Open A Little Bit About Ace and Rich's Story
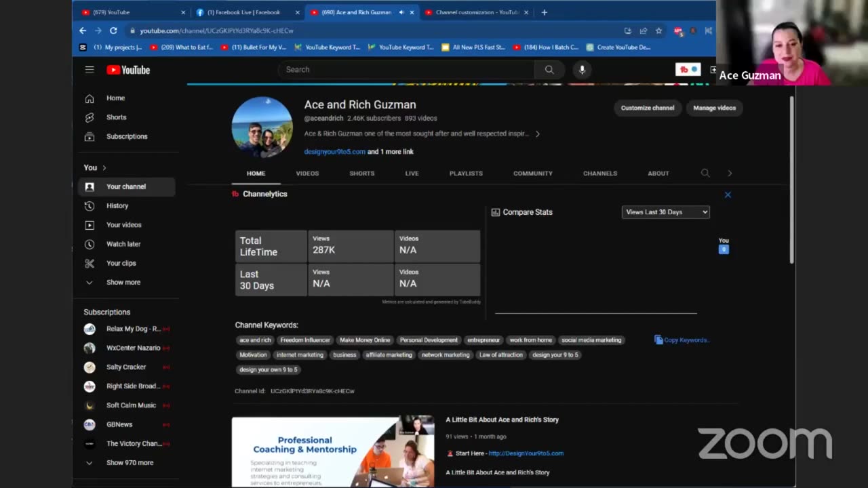This screenshot has height=488, width=868. pyautogui.click(x=502, y=420)
